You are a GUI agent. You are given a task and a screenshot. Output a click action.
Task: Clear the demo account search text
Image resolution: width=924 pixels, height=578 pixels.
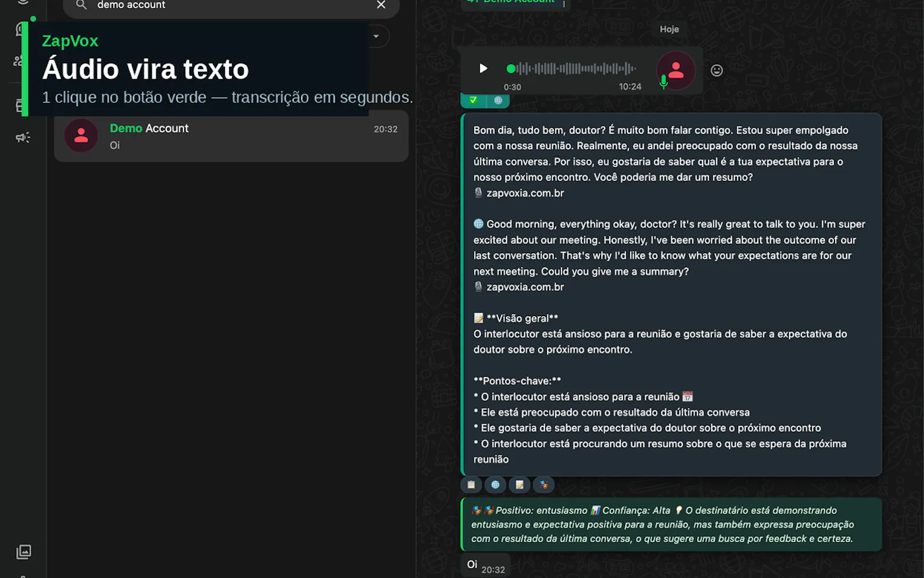pyautogui.click(x=381, y=5)
